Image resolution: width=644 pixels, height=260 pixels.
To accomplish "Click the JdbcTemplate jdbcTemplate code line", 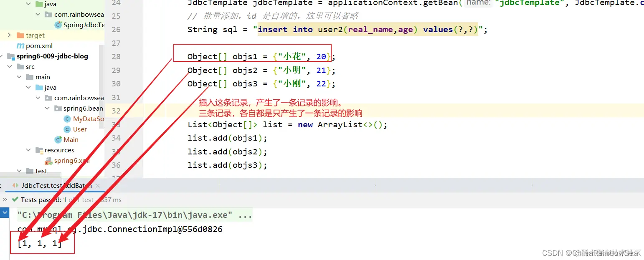I will tap(416, 3).
